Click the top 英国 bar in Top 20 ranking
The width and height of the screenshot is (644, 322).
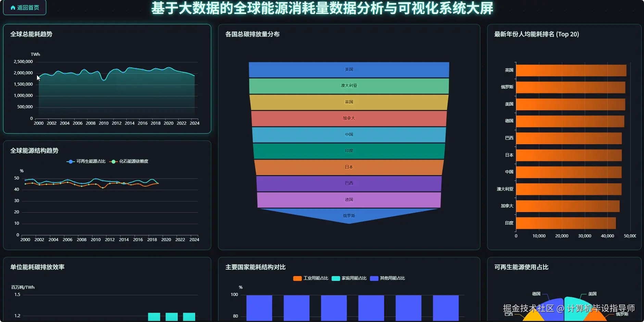coord(572,70)
